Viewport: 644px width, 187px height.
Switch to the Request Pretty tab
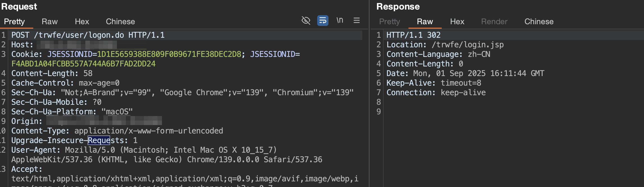coord(14,22)
